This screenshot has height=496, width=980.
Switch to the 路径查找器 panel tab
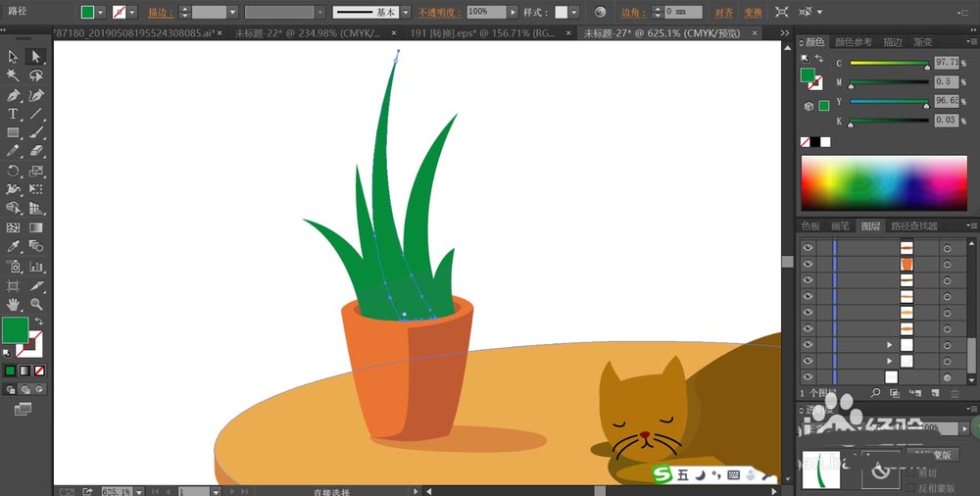coord(913,226)
